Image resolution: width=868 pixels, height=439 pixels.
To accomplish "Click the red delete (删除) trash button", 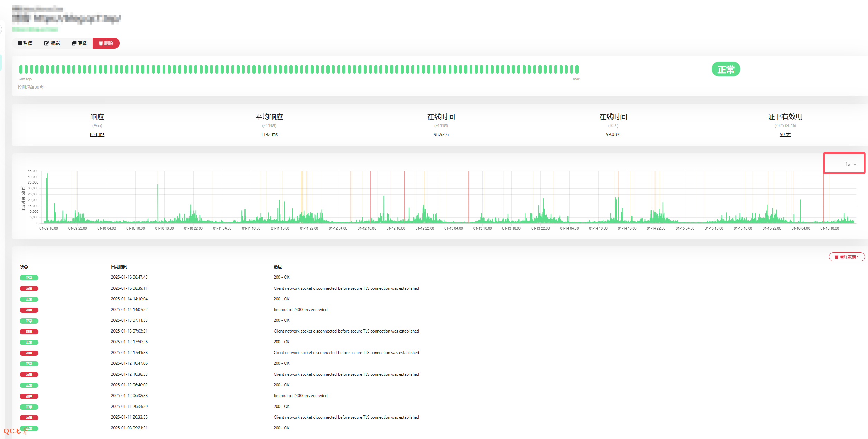I will pyautogui.click(x=106, y=43).
